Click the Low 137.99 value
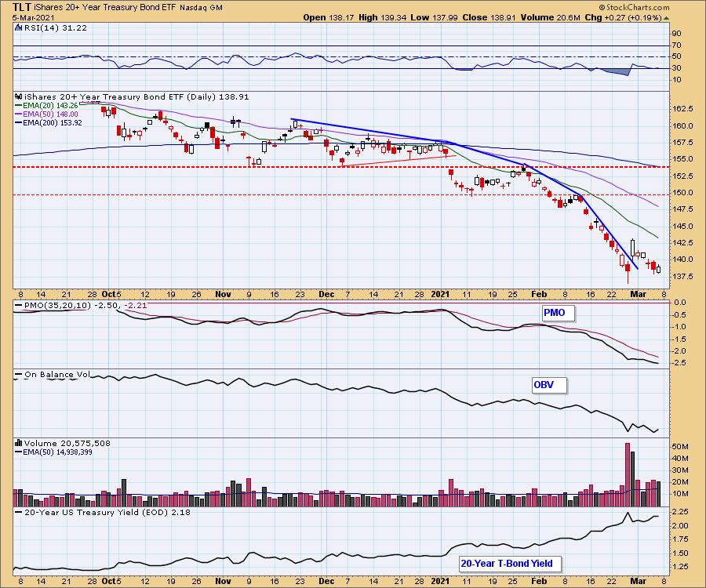The width and height of the screenshot is (706, 588). pyautogui.click(x=434, y=17)
